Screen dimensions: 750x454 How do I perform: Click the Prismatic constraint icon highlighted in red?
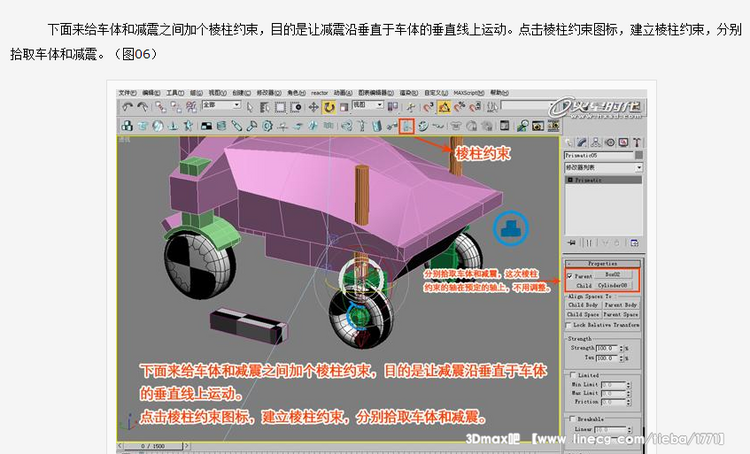(407, 126)
